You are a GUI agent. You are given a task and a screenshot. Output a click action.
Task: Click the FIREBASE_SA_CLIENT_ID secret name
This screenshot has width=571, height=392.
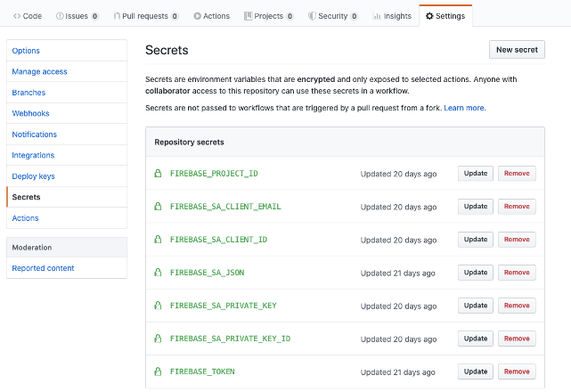click(x=218, y=240)
